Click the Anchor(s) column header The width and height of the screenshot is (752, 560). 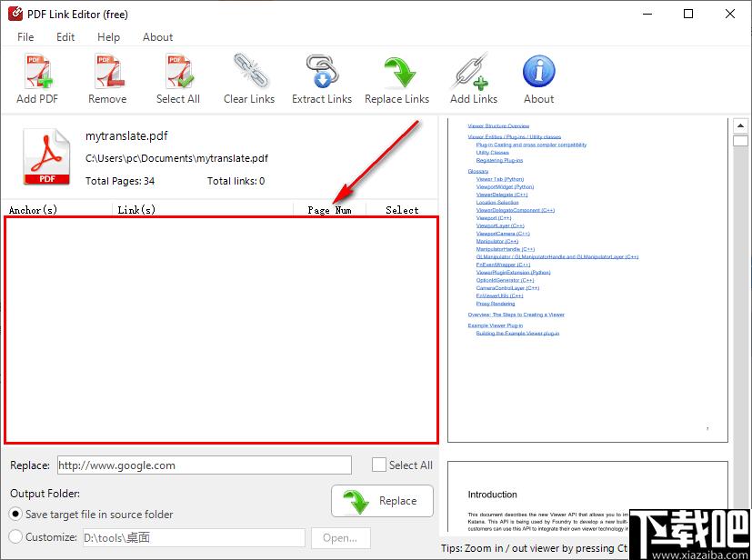[x=33, y=209]
